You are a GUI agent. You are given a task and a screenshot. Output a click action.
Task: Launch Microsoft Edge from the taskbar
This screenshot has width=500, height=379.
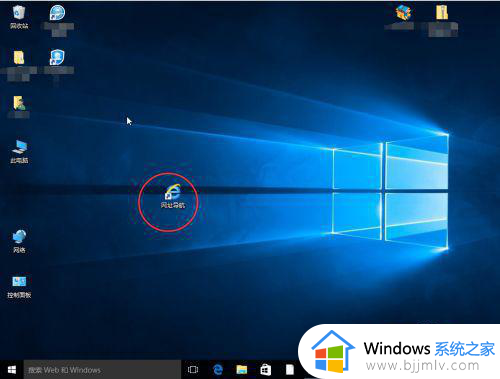coord(218,369)
